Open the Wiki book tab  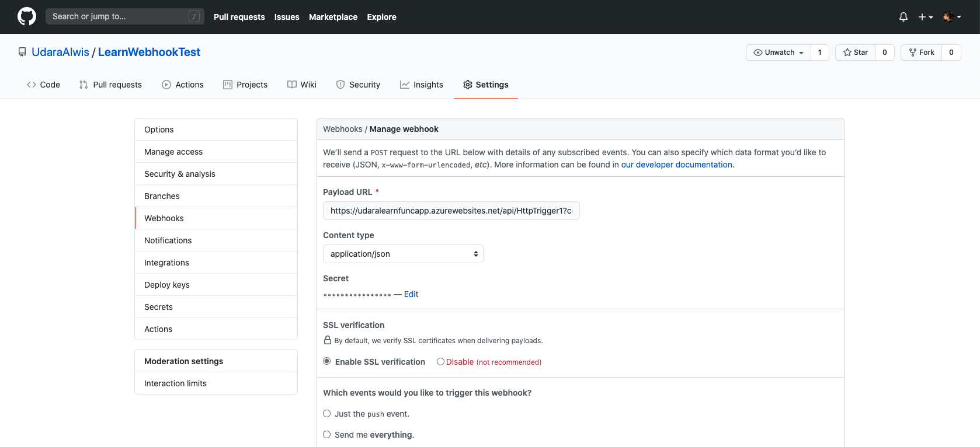pyautogui.click(x=302, y=85)
